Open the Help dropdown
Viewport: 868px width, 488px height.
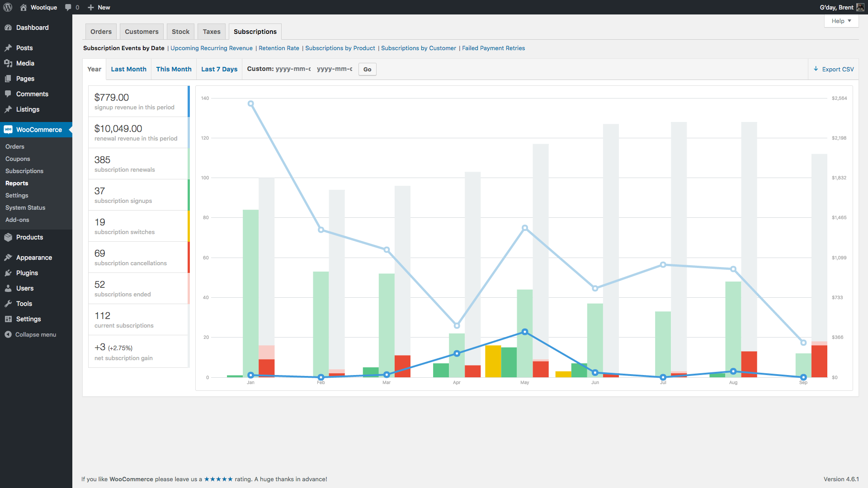[840, 21]
